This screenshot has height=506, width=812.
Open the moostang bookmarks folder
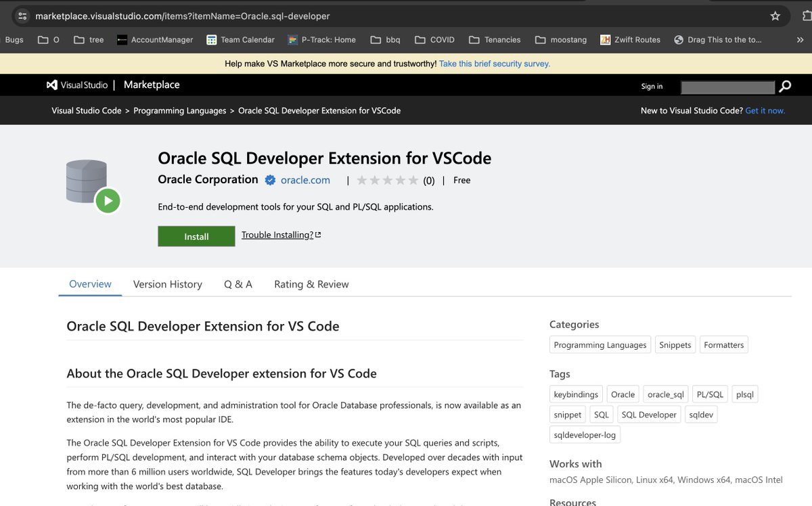tap(561, 40)
